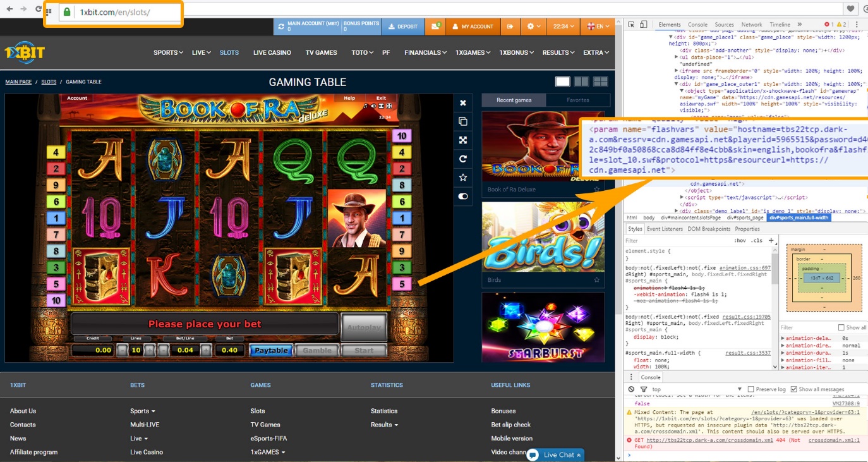Refresh the main account balance icon

[x=281, y=27]
